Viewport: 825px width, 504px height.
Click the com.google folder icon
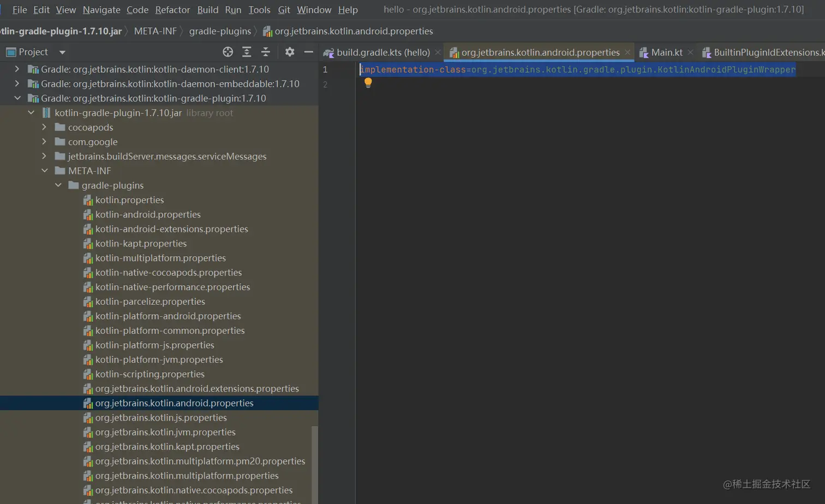(60, 142)
